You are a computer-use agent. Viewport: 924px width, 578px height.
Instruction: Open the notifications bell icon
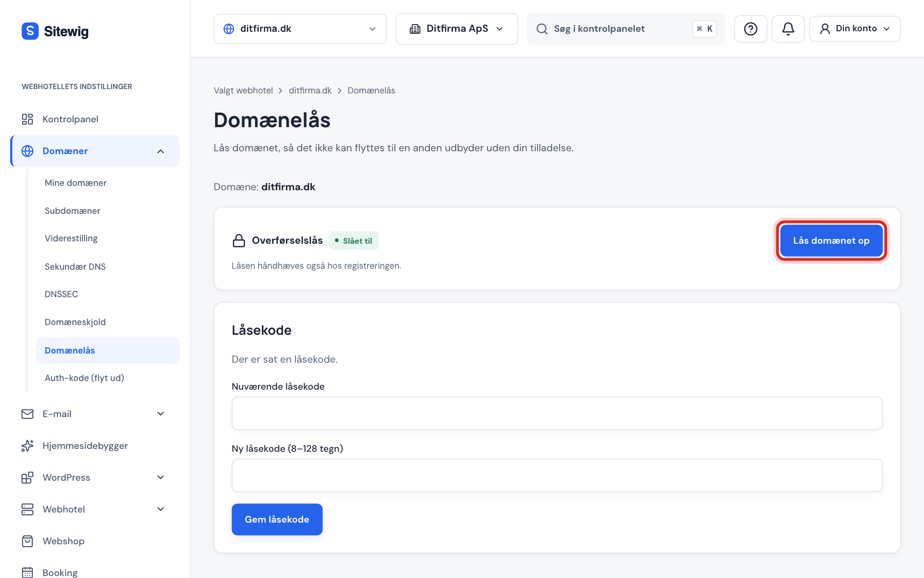point(788,29)
